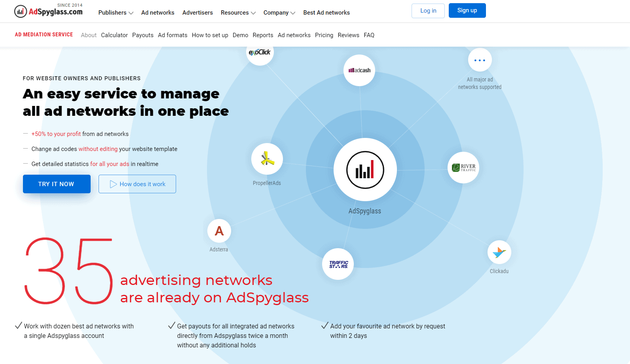Open the Calculator sub-menu item
Image resolution: width=630 pixels, height=364 pixels.
pos(114,35)
